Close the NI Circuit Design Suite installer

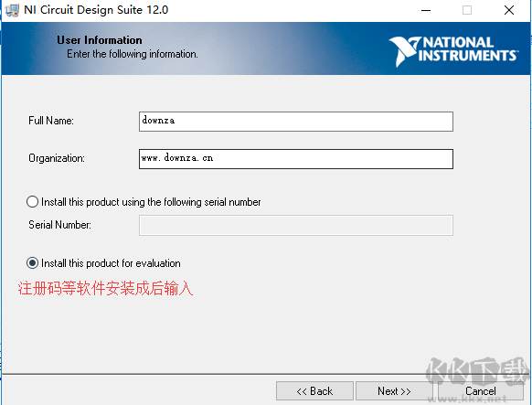[x=509, y=11]
